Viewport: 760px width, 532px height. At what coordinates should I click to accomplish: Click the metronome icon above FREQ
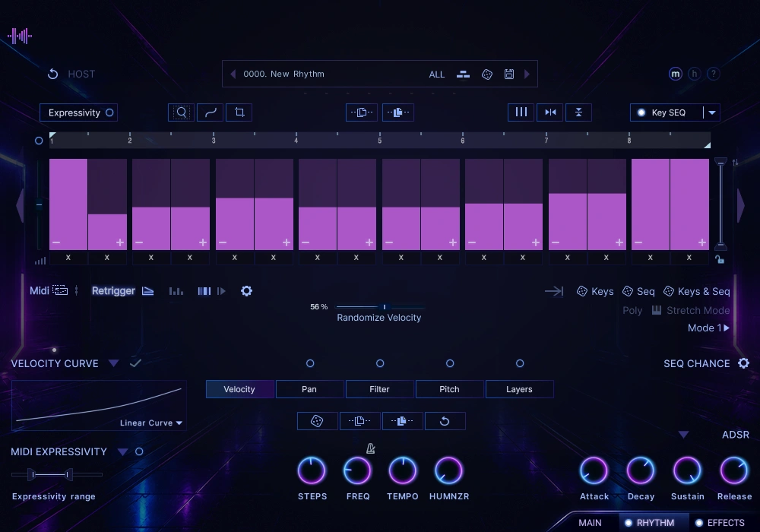[x=371, y=448]
